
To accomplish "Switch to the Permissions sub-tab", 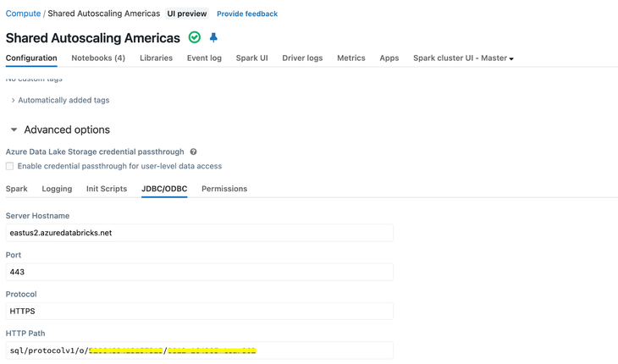I will 224,189.
